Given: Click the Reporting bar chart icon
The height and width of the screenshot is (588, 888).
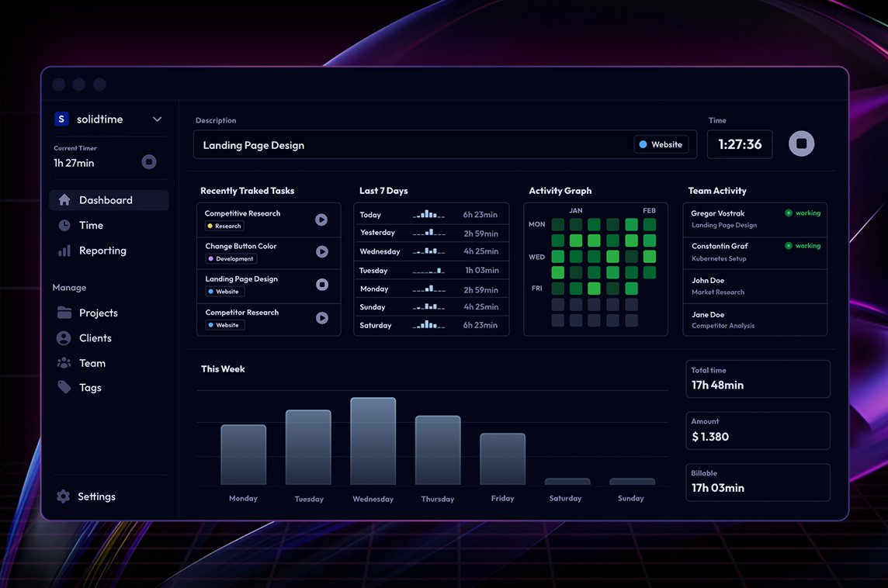Looking at the screenshot, I should (x=64, y=251).
